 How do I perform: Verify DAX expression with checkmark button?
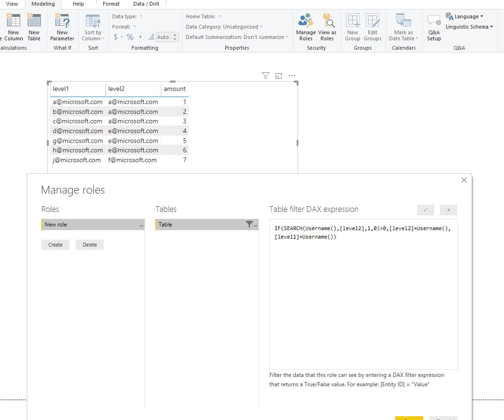pos(426,210)
